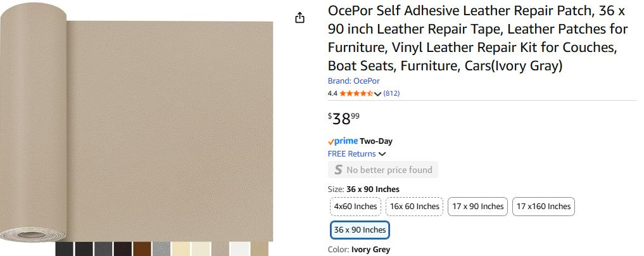This screenshot has height=256, width=644.
Task: Choose the 17 x 90 Inches size
Action: coord(477,207)
